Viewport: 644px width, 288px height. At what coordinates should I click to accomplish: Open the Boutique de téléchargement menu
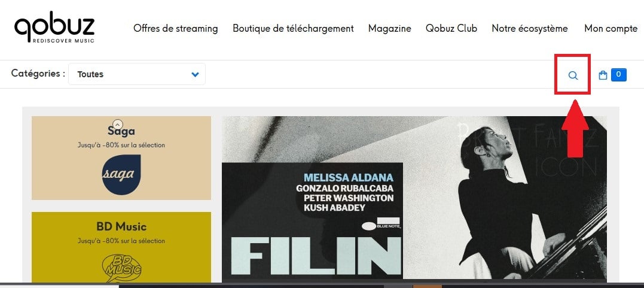[x=293, y=28]
